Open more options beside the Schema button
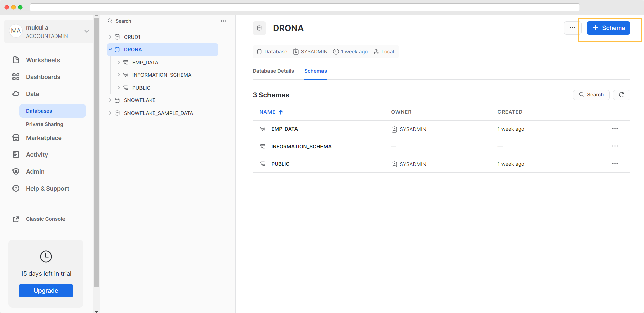This screenshot has width=644, height=313. pos(572,28)
